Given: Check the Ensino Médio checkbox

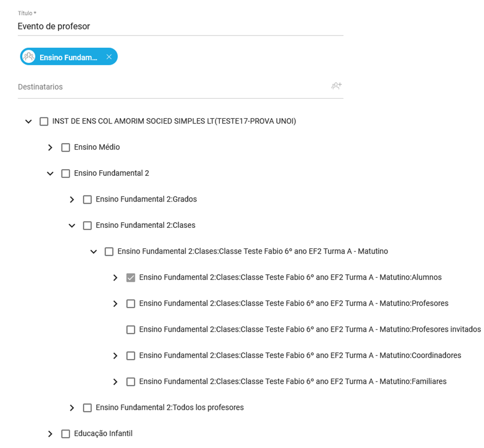Looking at the screenshot, I should [65, 148].
